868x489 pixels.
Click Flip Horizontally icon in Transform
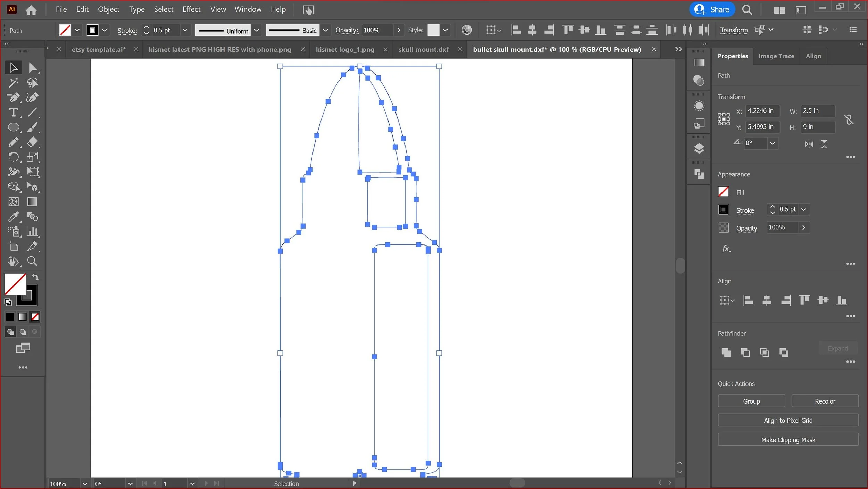pyautogui.click(x=809, y=144)
